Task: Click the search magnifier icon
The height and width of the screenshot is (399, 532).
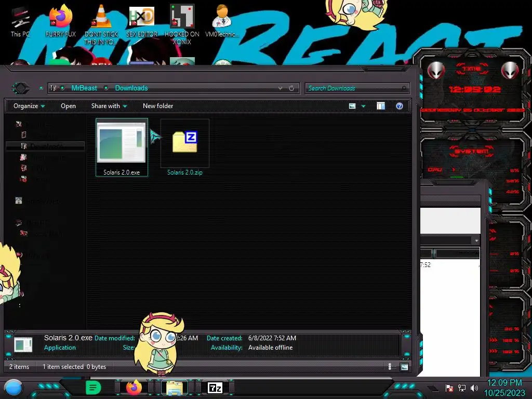Action: pyautogui.click(x=404, y=88)
